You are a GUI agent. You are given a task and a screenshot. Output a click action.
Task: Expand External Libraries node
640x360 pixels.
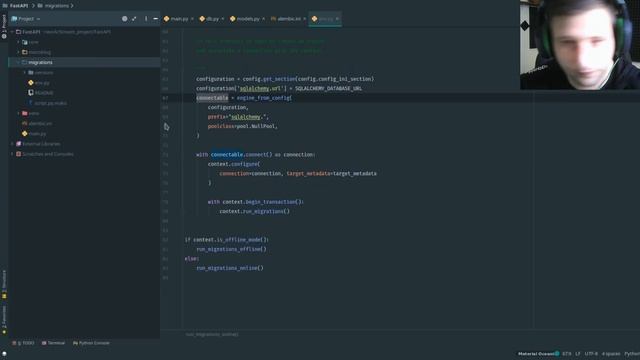click(12, 144)
